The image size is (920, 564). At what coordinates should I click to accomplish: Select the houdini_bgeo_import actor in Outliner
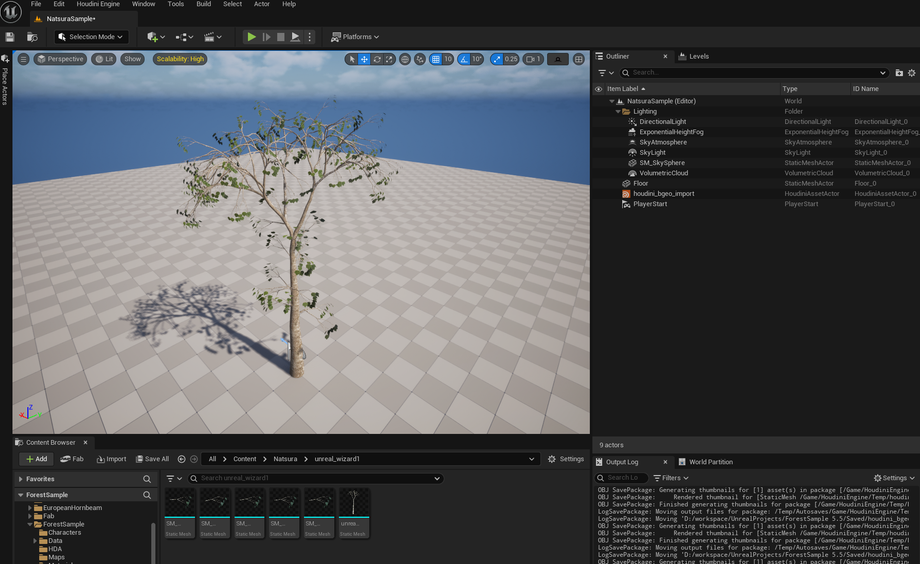tap(663, 193)
